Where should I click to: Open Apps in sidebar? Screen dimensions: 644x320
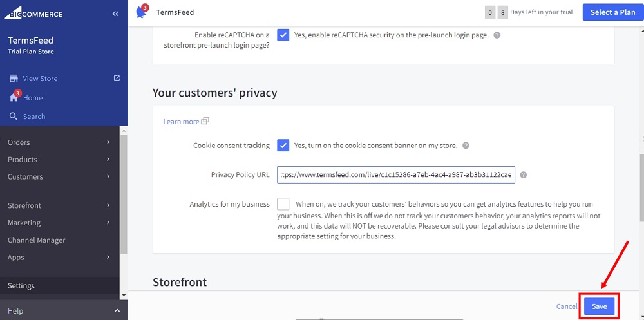click(15, 257)
